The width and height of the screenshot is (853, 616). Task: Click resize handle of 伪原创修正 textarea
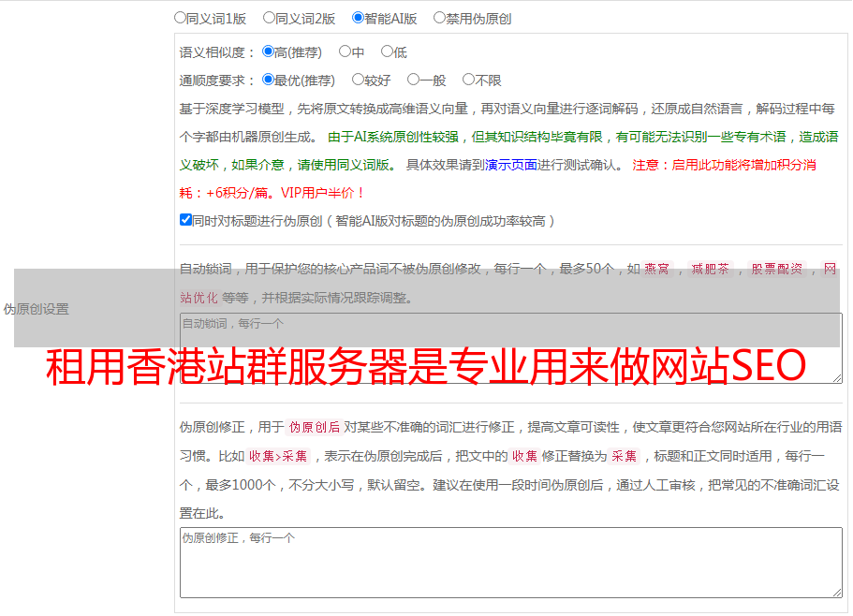[837, 593]
